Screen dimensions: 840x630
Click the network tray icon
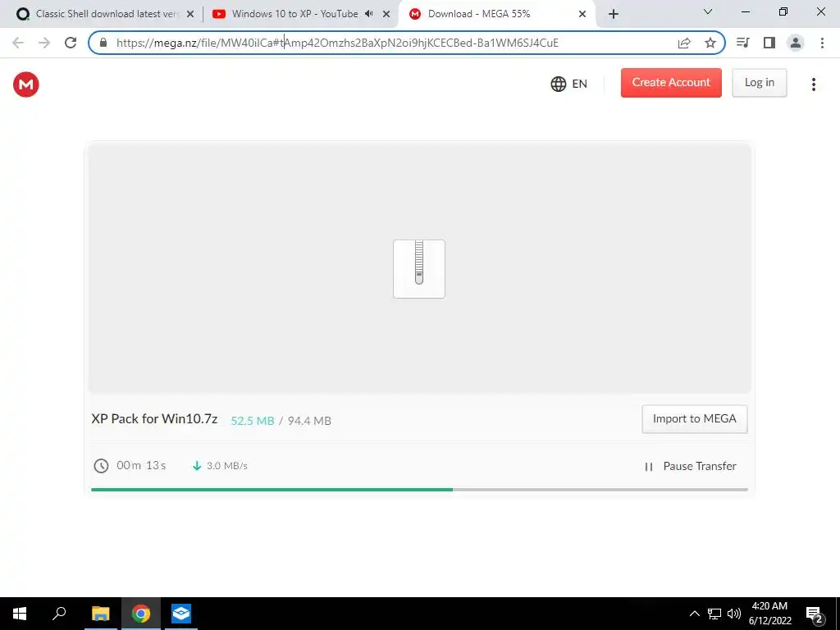(714, 614)
